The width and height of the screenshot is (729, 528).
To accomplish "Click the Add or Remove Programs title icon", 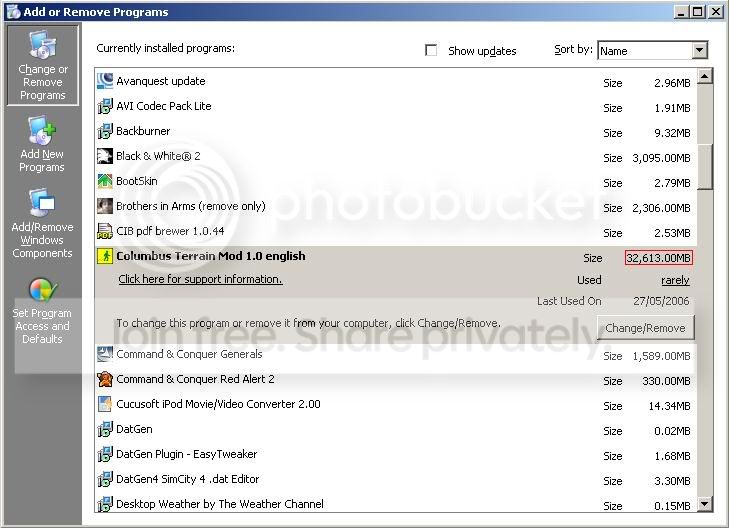I will point(13,12).
